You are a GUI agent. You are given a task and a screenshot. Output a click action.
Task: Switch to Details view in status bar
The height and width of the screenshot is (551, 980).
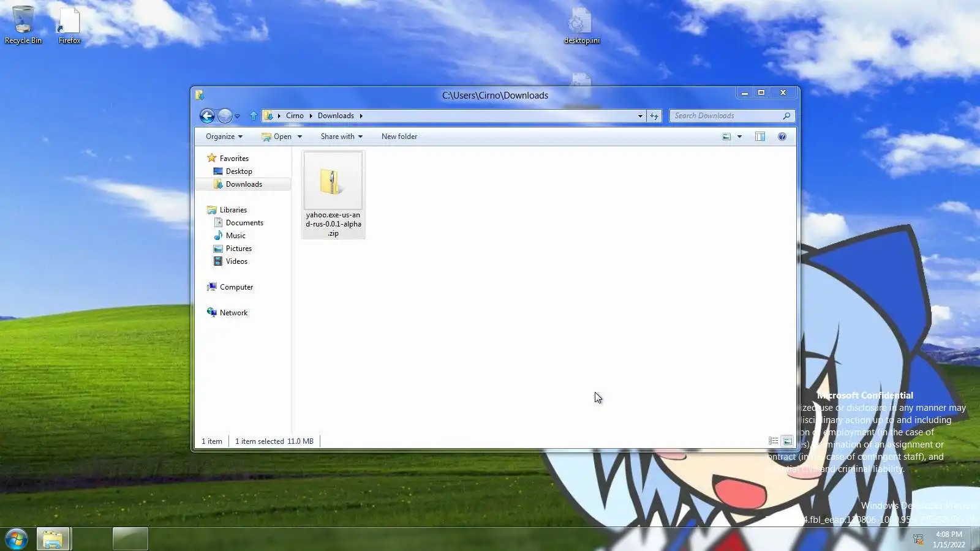pyautogui.click(x=774, y=441)
